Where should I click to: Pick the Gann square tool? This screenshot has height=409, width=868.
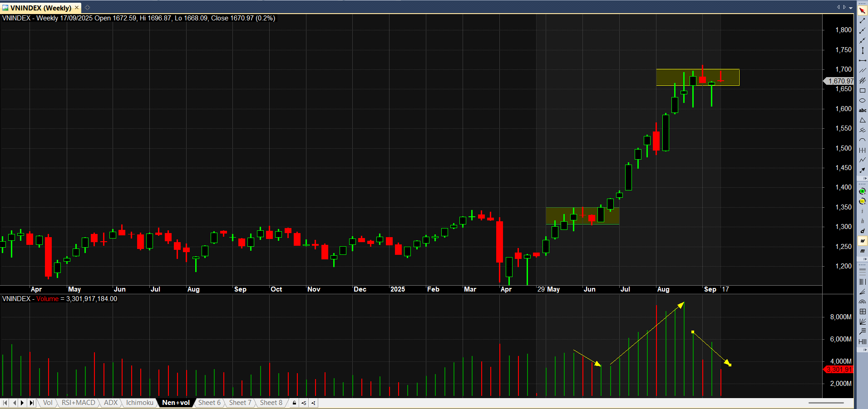pos(863,312)
